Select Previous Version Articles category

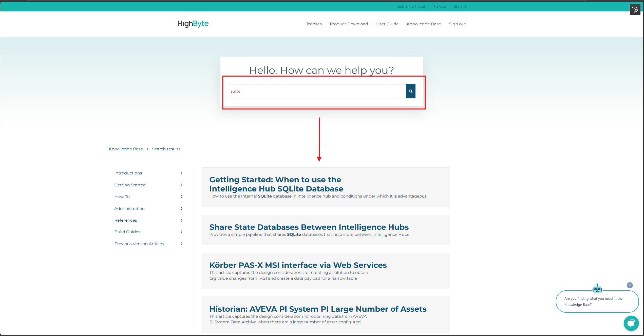coord(139,244)
